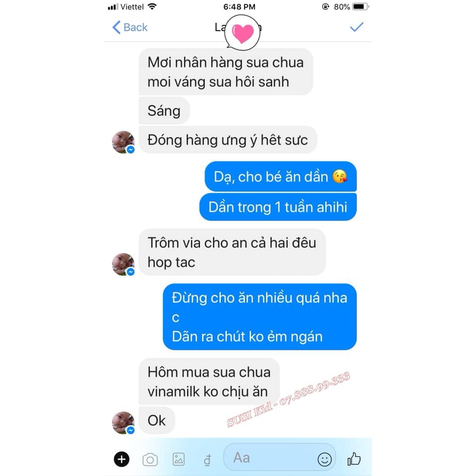Tap the Back button
The height and width of the screenshot is (476, 476).
point(129,27)
